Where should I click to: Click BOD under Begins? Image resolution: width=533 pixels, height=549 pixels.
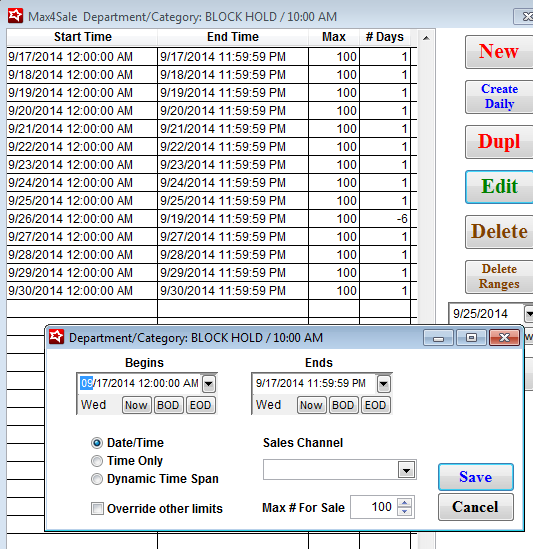(x=168, y=405)
